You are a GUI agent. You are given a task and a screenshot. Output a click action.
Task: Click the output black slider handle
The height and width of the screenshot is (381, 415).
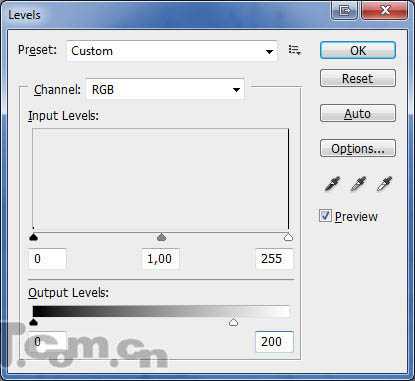coord(33,322)
